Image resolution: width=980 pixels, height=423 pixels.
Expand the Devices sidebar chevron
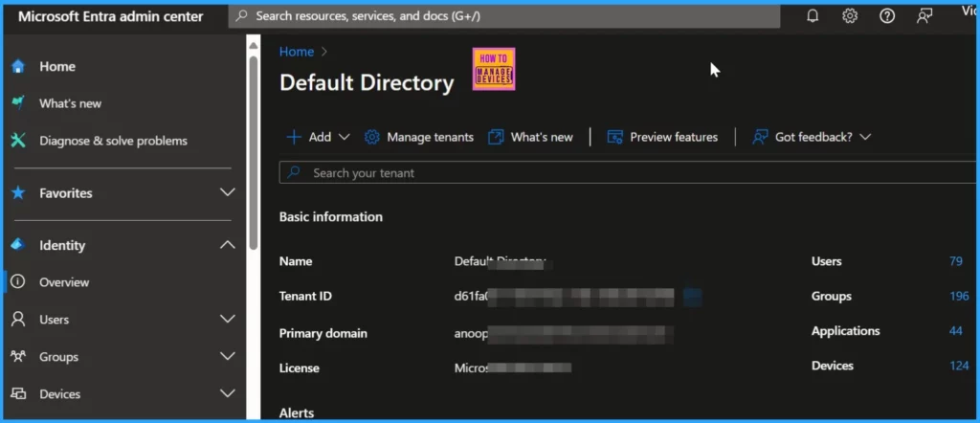(228, 393)
